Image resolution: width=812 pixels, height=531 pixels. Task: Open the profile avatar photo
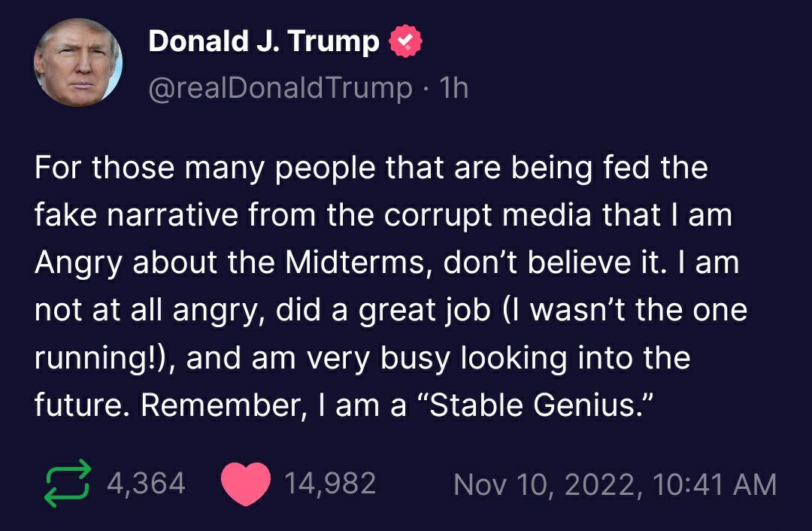[x=78, y=62]
